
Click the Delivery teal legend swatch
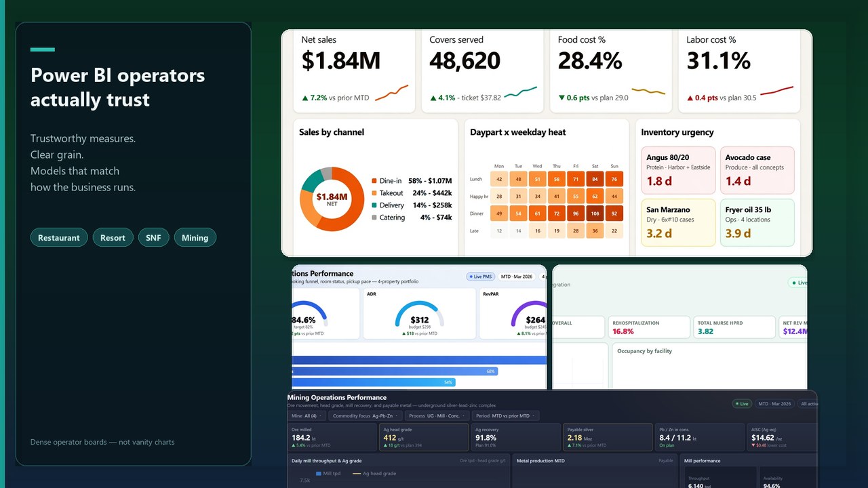(x=374, y=205)
